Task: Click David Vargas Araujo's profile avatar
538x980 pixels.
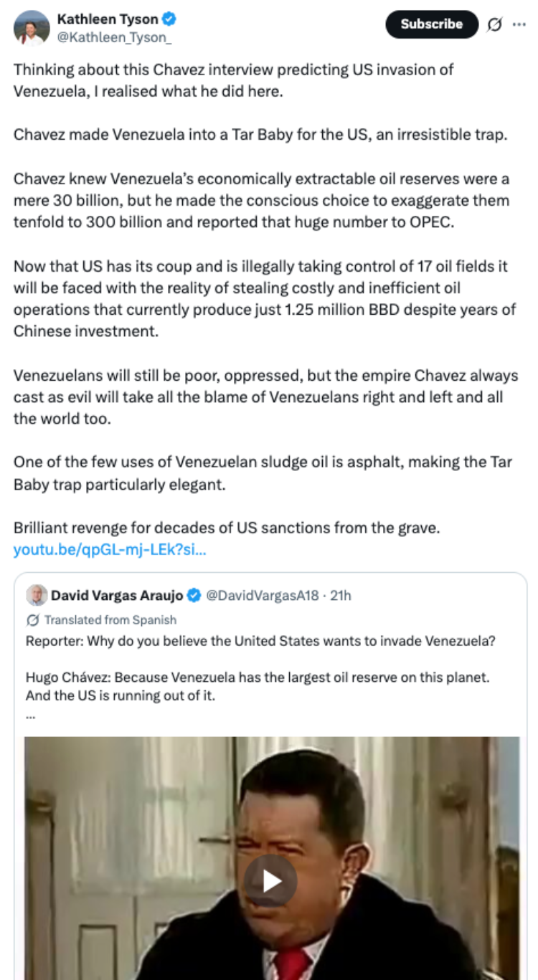Action: click(x=37, y=595)
